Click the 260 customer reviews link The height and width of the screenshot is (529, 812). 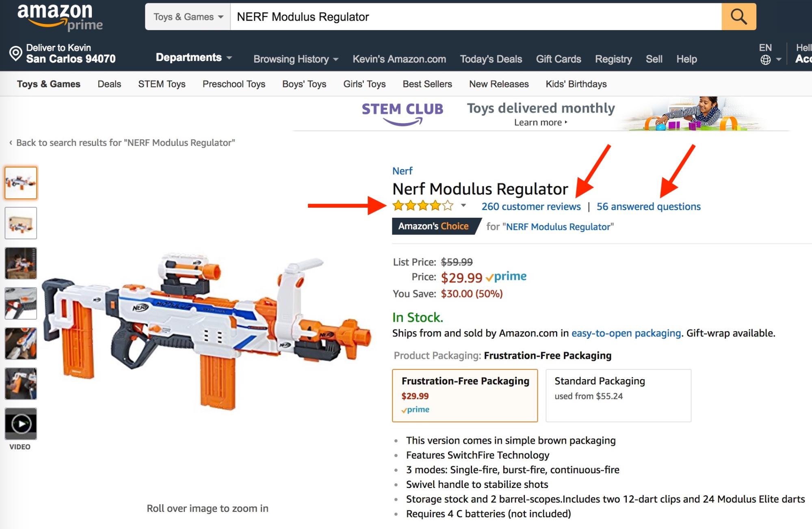click(531, 206)
